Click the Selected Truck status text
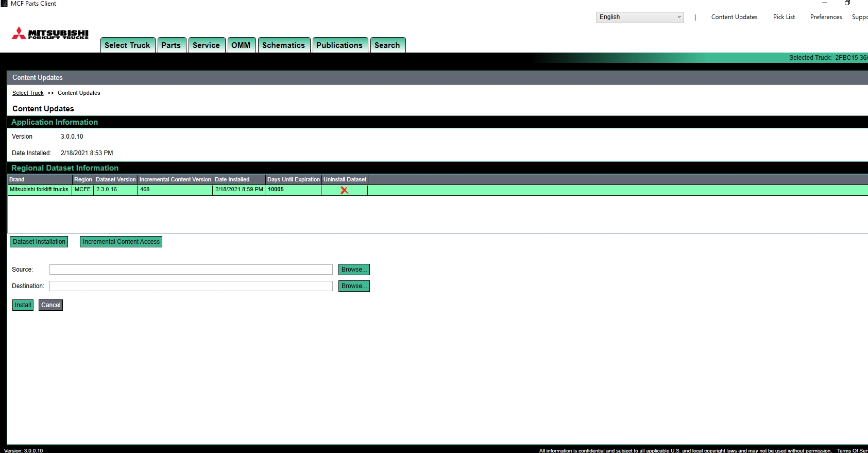The width and height of the screenshot is (868, 453). click(x=828, y=58)
